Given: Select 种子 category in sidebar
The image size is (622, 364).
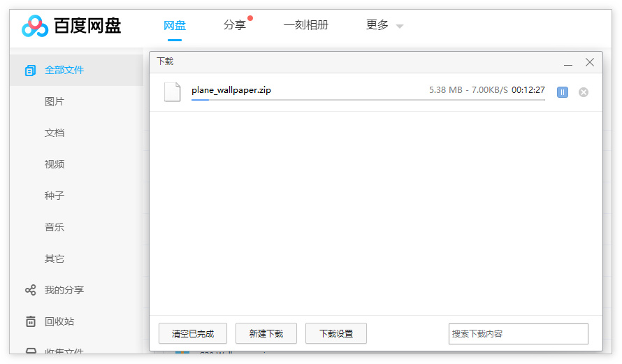Looking at the screenshot, I should coord(55,196).
